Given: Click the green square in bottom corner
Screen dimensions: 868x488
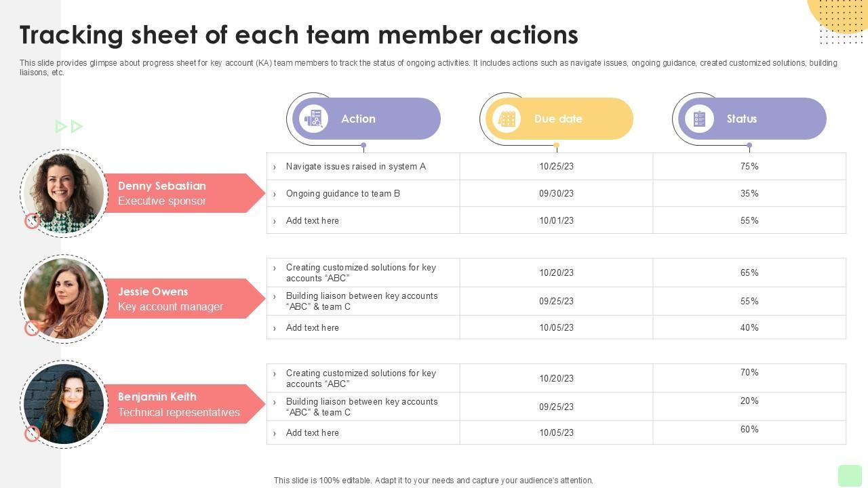Looking at the screenshot, I should [x=850, y=475].
